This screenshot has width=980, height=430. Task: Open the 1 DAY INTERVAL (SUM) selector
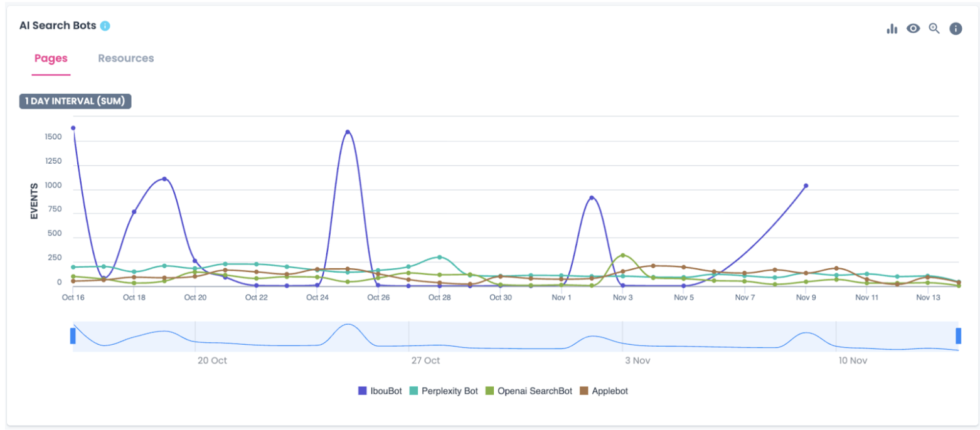[75, 101]
